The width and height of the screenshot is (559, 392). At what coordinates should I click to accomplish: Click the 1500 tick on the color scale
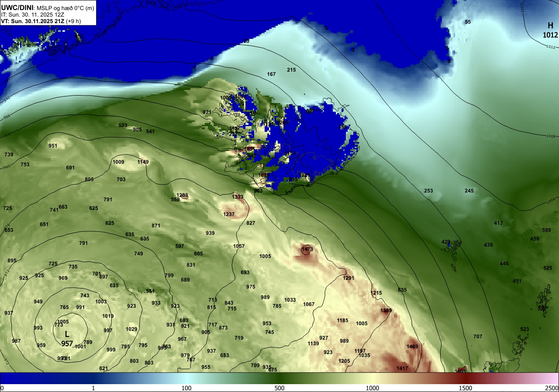[x=465, y=388]
